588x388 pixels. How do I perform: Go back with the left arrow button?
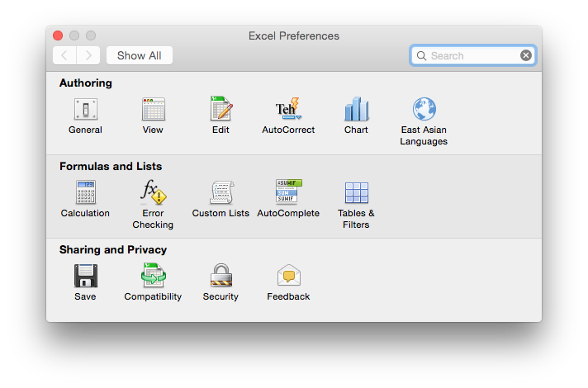[x=64, y=55]
